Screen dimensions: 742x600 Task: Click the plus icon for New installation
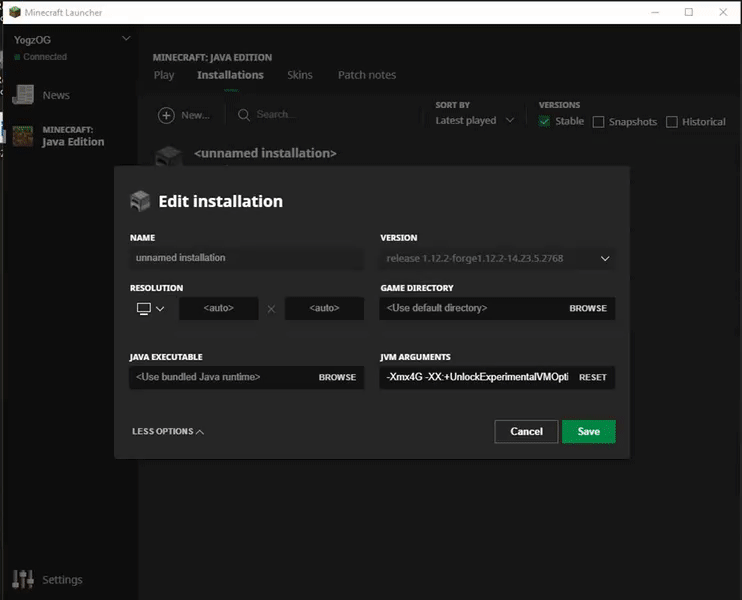click(x=166, y=115)
